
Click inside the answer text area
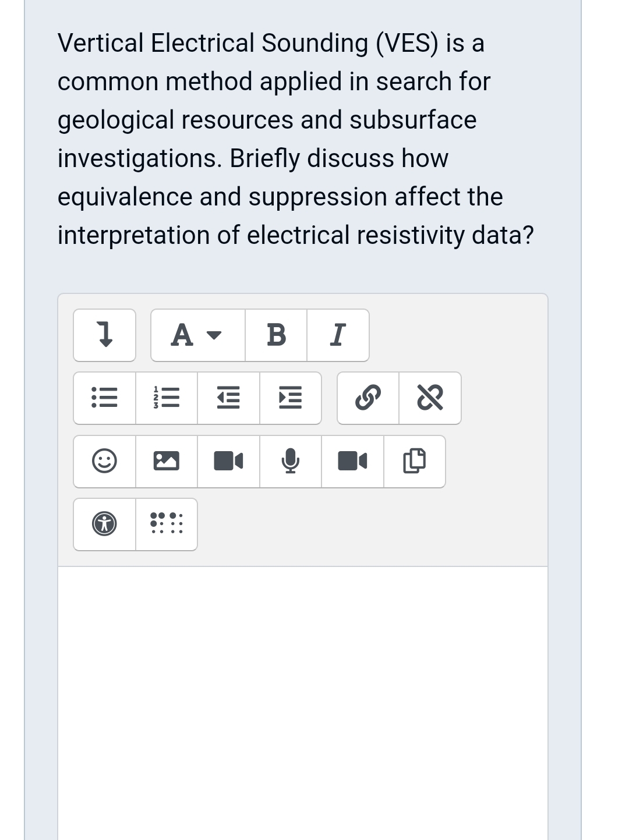click(x=303, y=703)
